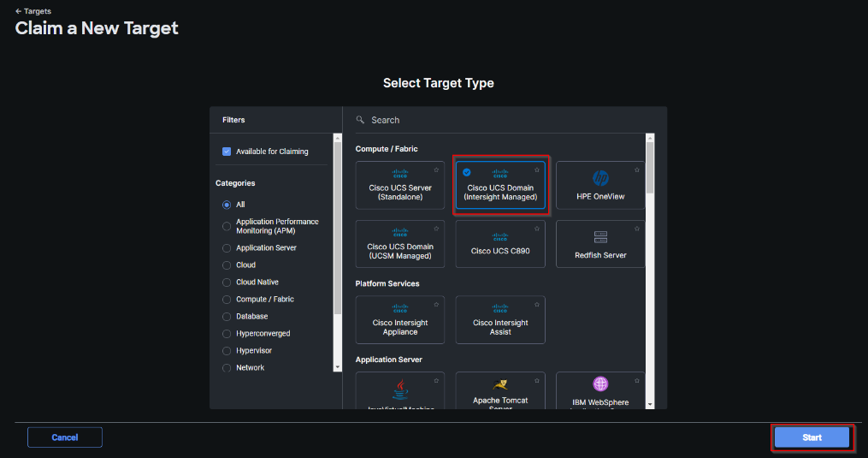Favorite the Apache Tomcat Server star
868x458 pixels.
point(536,380)
